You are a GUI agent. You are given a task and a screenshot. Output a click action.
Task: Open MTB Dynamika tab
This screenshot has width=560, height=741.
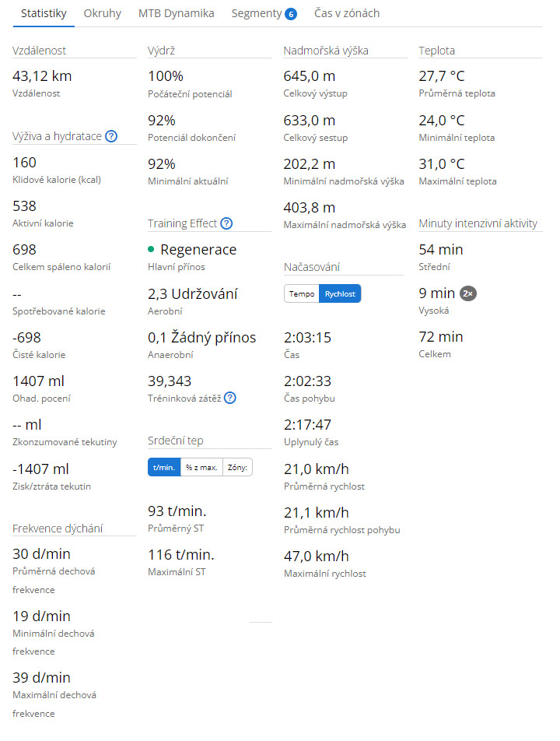[176, 13]
